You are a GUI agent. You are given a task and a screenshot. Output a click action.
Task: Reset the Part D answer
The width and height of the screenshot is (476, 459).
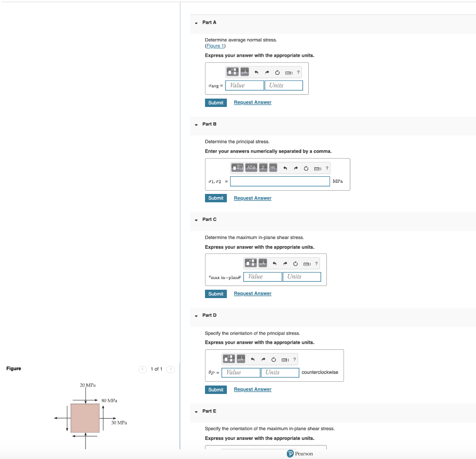click(273, 359)
